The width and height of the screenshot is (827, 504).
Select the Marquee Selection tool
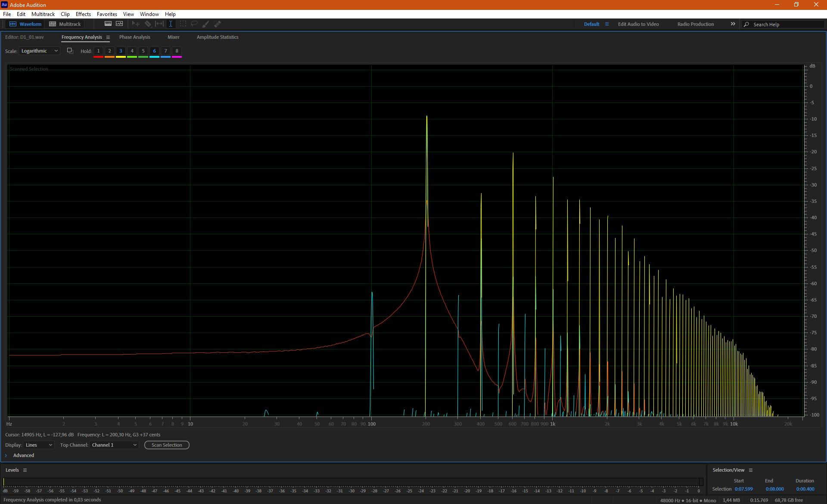coord(183,24)
